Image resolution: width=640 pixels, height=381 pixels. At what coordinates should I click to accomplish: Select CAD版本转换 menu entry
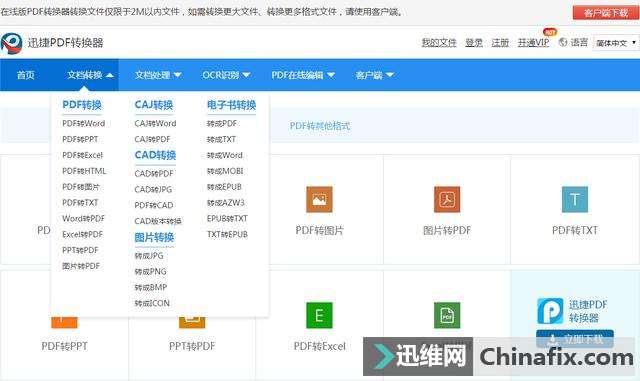pos(158,221)
